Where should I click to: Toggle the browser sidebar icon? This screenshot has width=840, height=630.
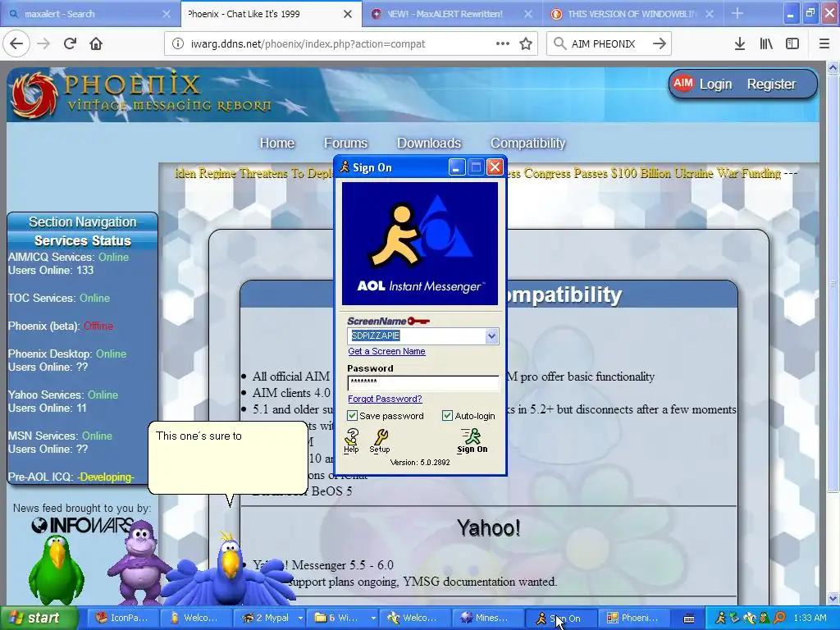[x=792, y=44]
